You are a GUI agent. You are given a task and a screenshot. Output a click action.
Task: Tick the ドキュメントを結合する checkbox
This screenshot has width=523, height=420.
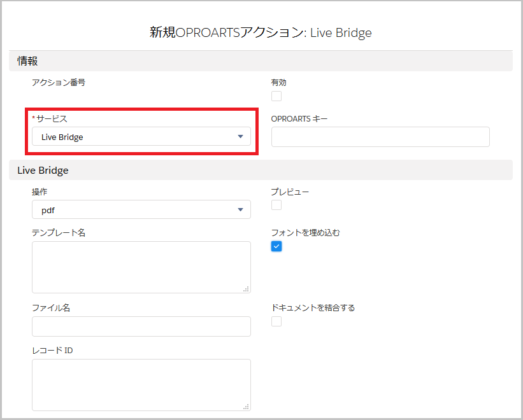click(x=276, y=321)
